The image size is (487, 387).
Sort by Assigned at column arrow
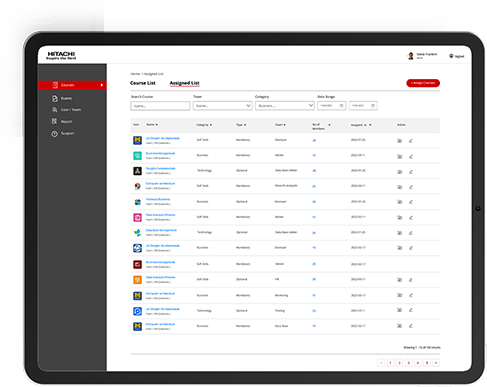[x=370, y=125]
